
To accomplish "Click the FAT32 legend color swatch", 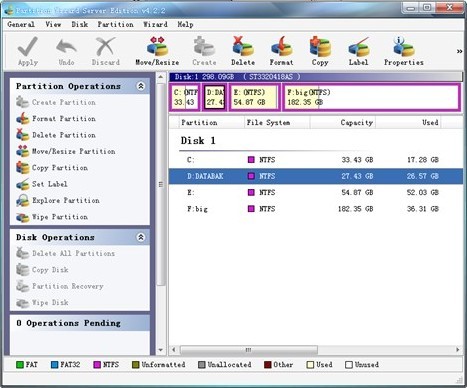I will (54, 365).
